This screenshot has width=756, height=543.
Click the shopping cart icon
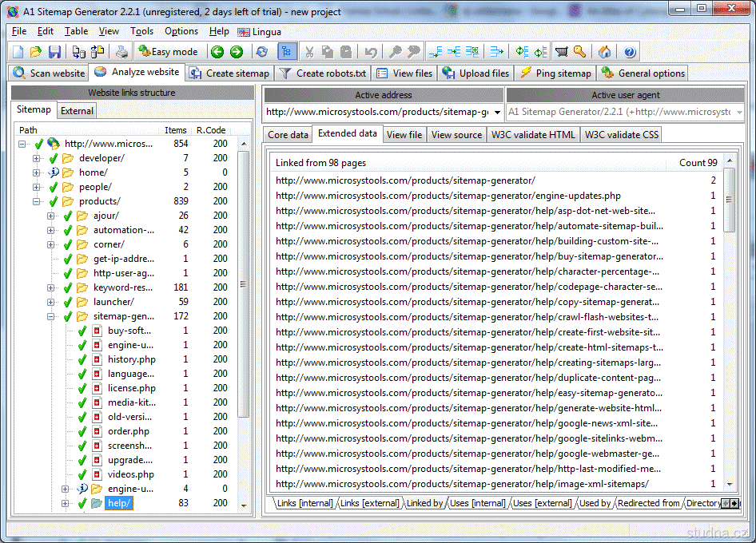pyautogui.click(x=562, y=52)
